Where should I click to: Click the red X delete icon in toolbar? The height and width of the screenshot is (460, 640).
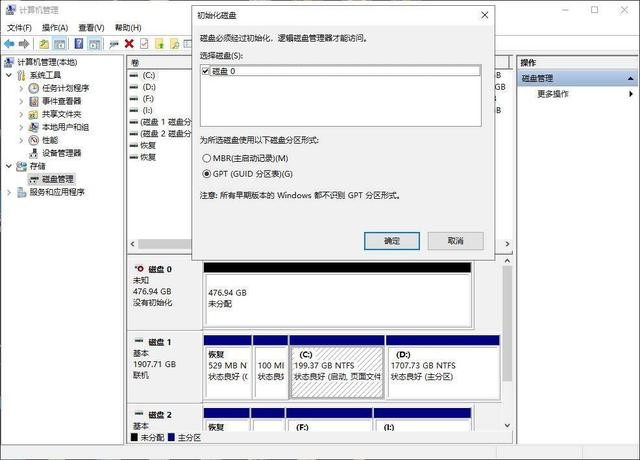point(129,43)
